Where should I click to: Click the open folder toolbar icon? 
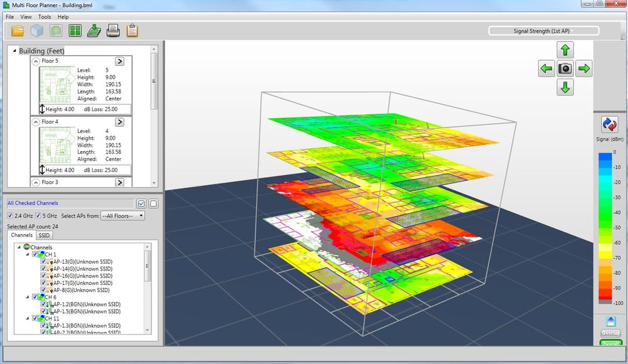(17, 30)
